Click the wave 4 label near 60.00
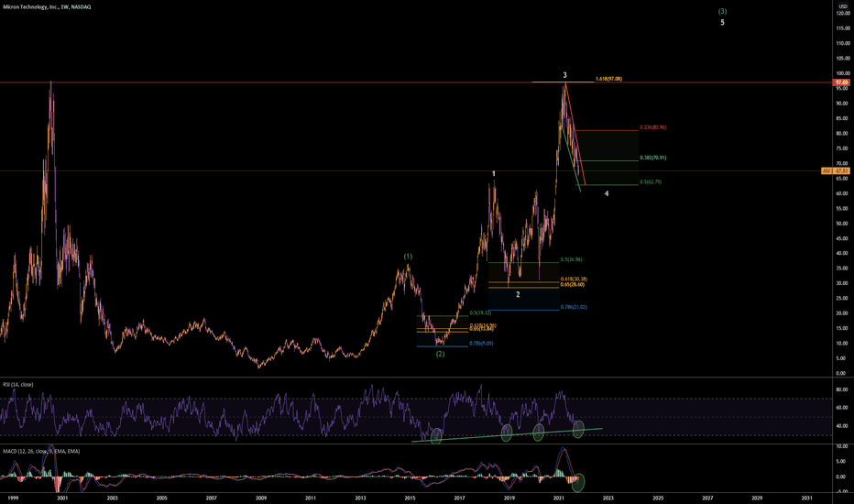 coord(607,193)
